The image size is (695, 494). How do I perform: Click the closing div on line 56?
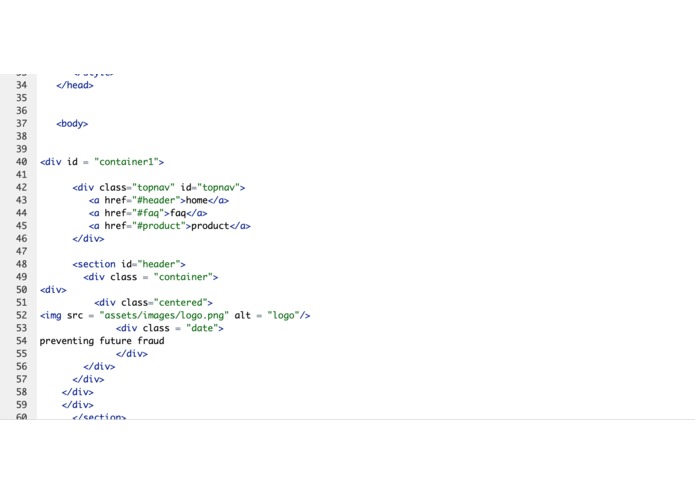coord(99,366)
